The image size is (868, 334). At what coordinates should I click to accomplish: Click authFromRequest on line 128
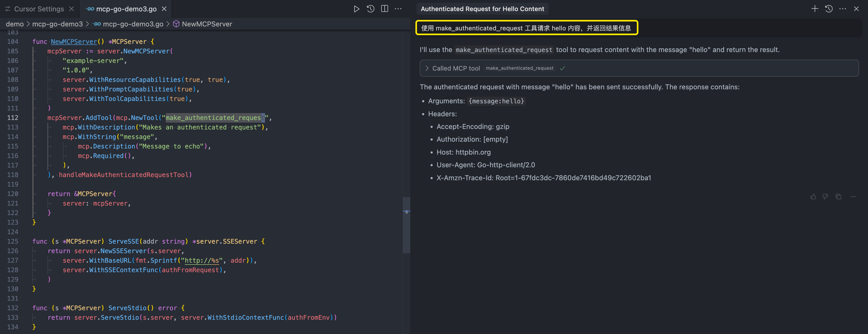[x=190, y=270]
